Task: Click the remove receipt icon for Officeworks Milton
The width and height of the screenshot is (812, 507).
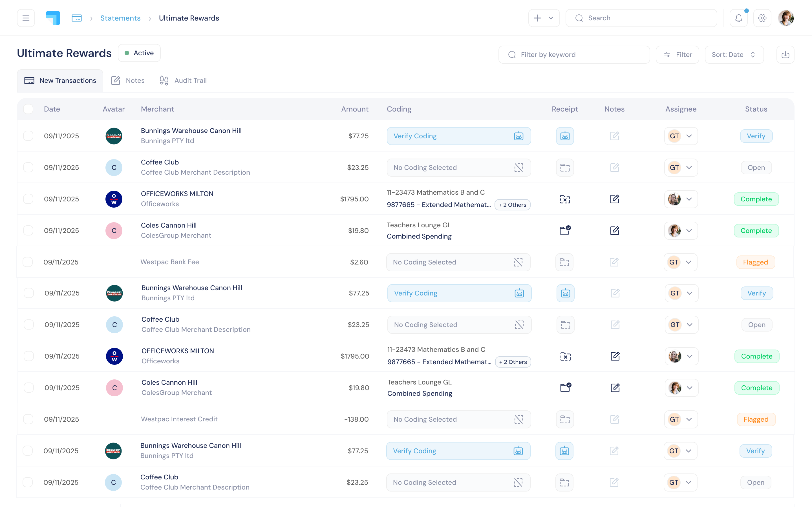Action: pyautogui.click(x=565, y=199)
